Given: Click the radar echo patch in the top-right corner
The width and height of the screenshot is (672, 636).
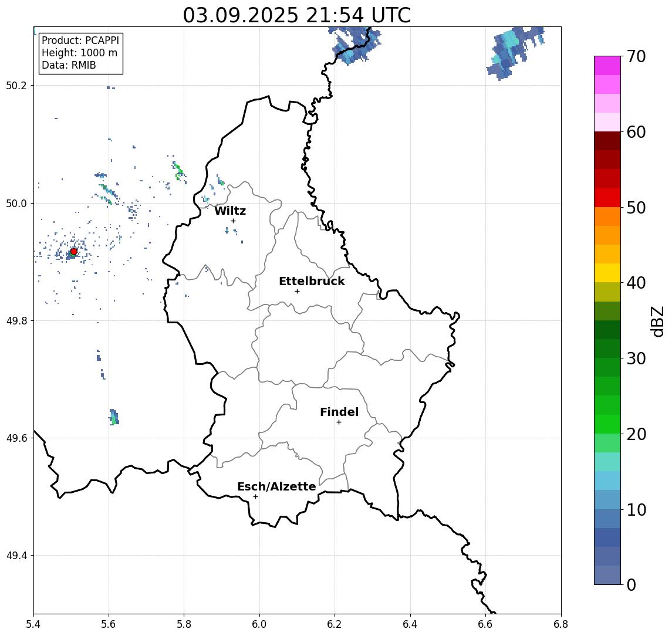Looking at the screenshot, I should point(515,52).
